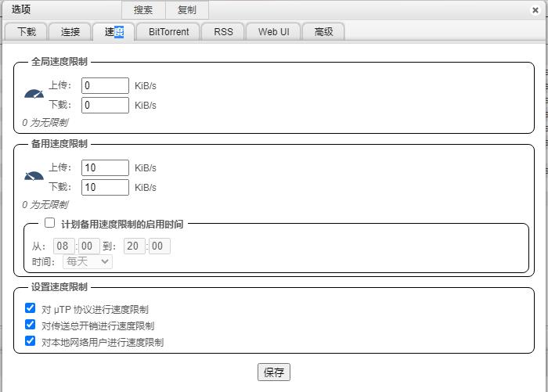Open the BitTorrent tab
Viewport: 548px width, 392px height.
coord(168,32)
